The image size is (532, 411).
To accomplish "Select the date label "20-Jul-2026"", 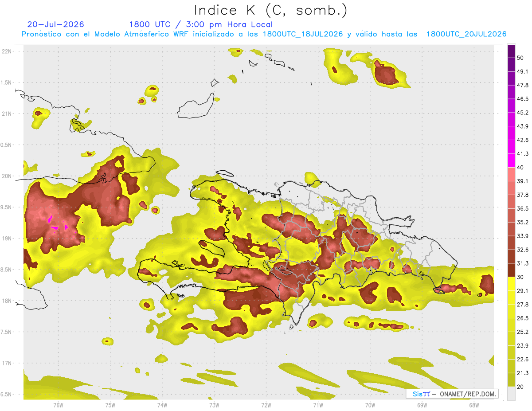I will (55, 24).
